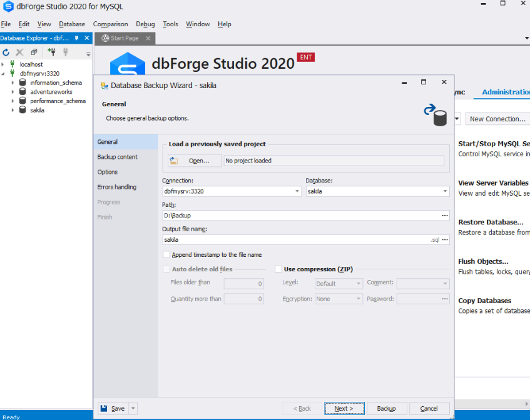Switch to Backup content wizard page
This screenshot has width=530, height=420.
[x=118, y=157]
